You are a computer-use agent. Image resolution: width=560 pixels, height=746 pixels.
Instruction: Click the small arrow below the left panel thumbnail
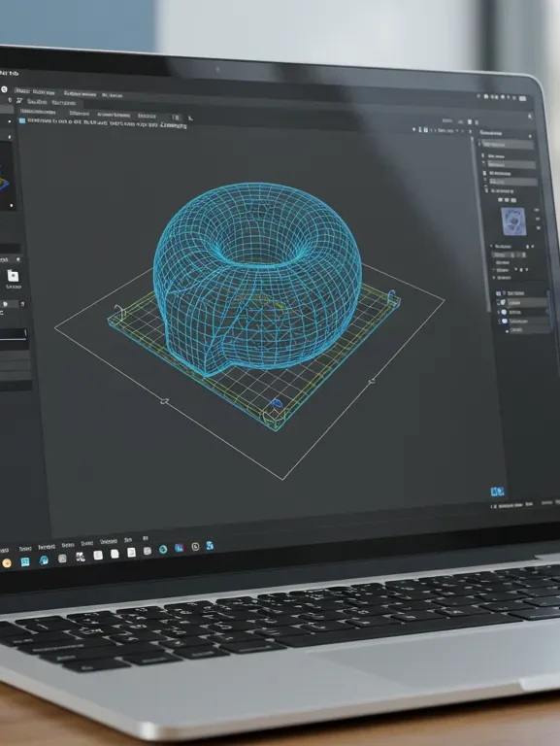pos(12,206)
